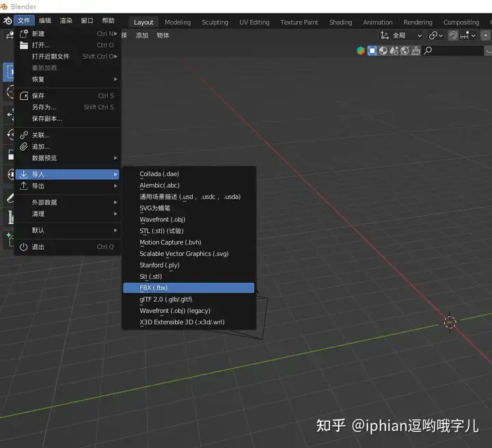Select the highlighted square mode icon
The image size is (492, 448).
[372, 51]
